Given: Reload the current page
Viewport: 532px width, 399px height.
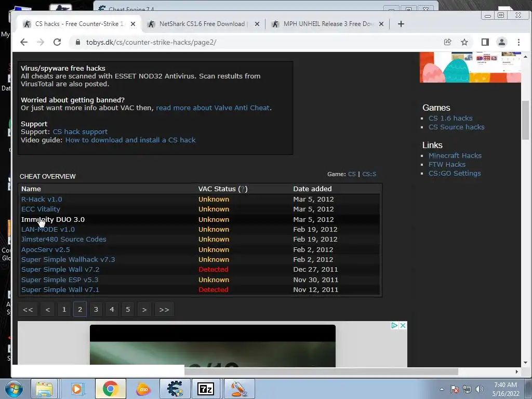Looking at the screenshot, I should coord(57,42).
